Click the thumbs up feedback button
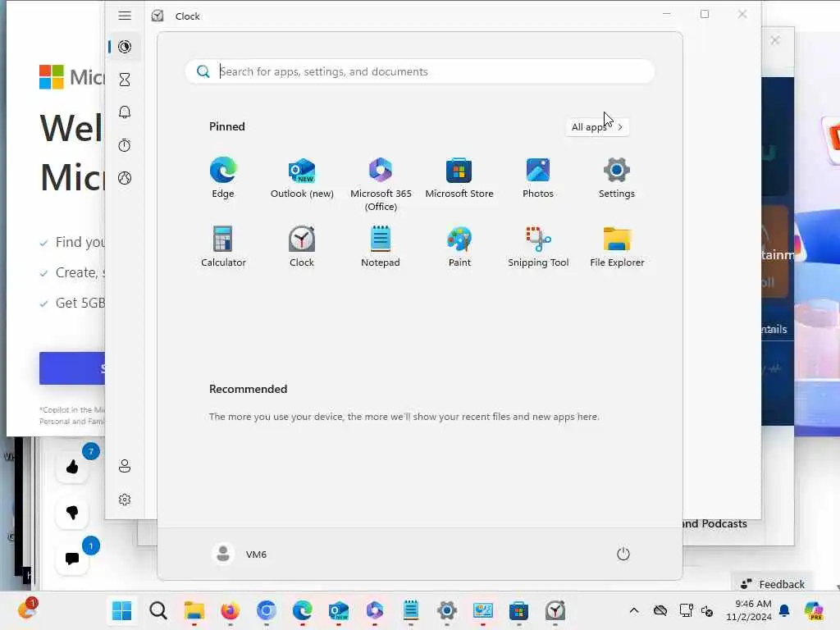 coord(72,467)
